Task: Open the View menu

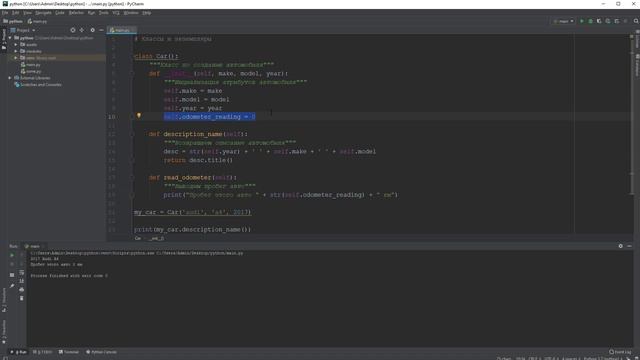Action: click(27, 13)
